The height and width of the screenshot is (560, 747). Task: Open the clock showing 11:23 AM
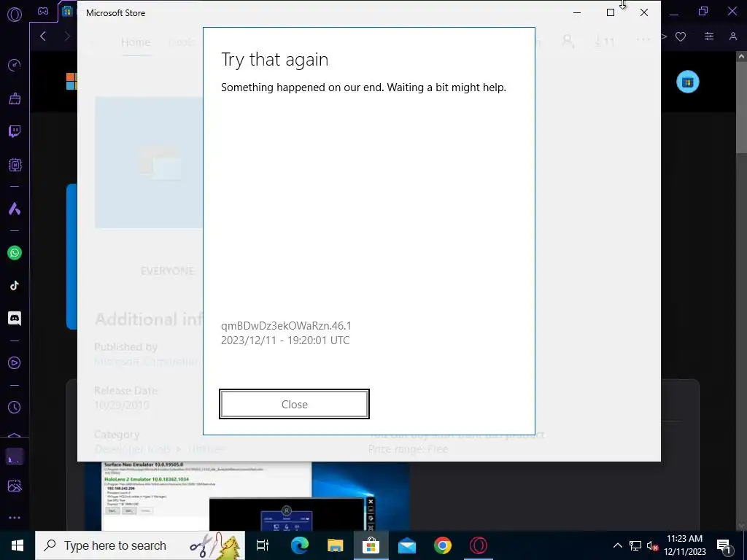point(684,545)
